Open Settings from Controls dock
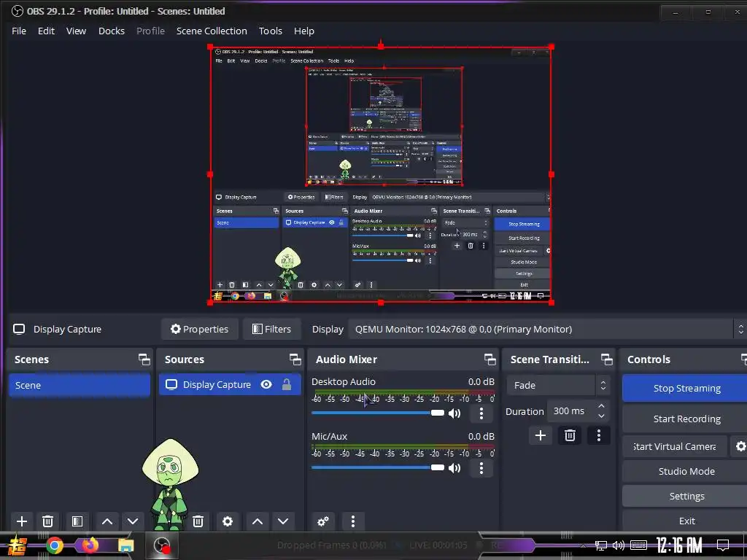This screenshot has width=747, height=560. (686, 496)
